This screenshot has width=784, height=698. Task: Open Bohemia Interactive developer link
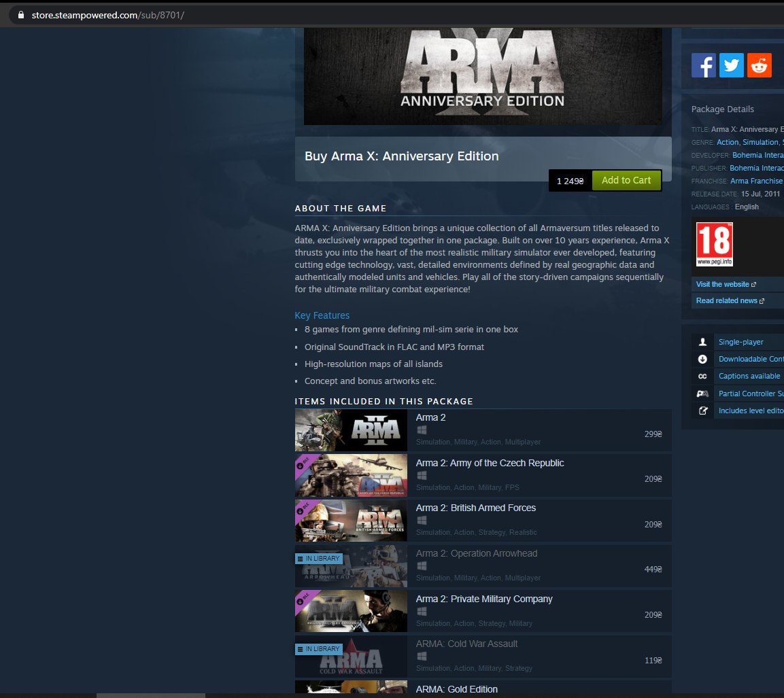pyautogui.click(x=758, y=156)
